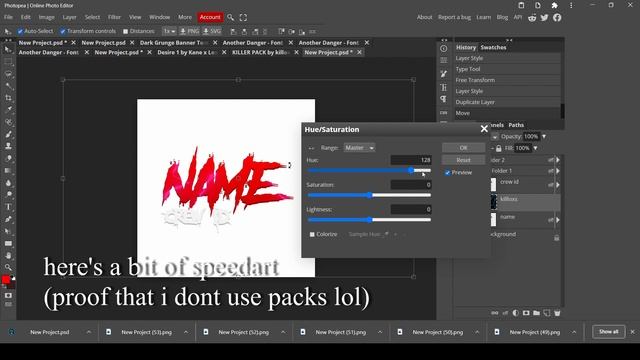Uncheck the Preview checkbox
640x360 pixels.
pos(448,173)
